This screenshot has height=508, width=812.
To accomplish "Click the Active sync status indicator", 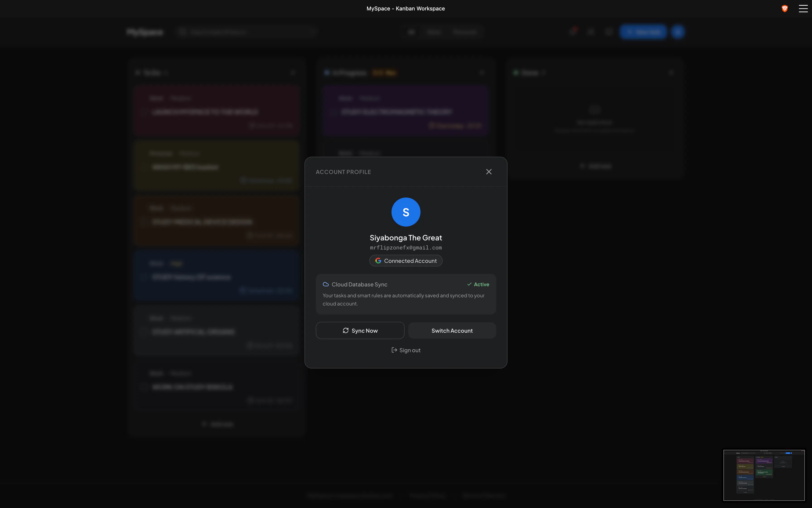I will pos(478,284).
